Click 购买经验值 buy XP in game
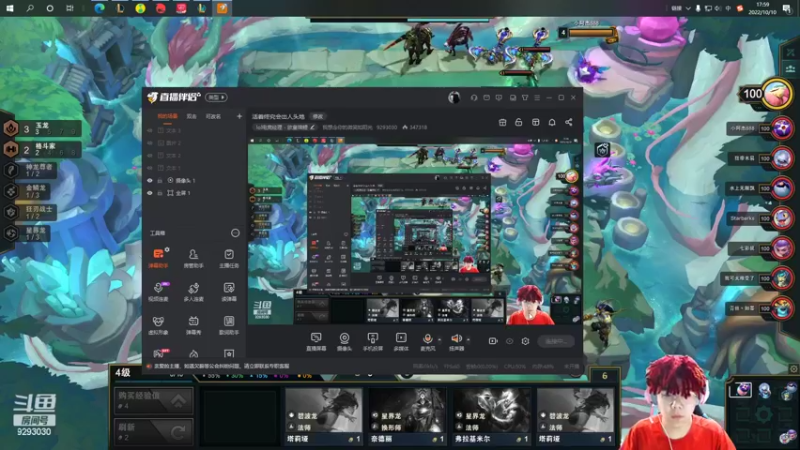The width and height of the screenshot is (800, 450). pyautogui.click(x=153, y=400)
